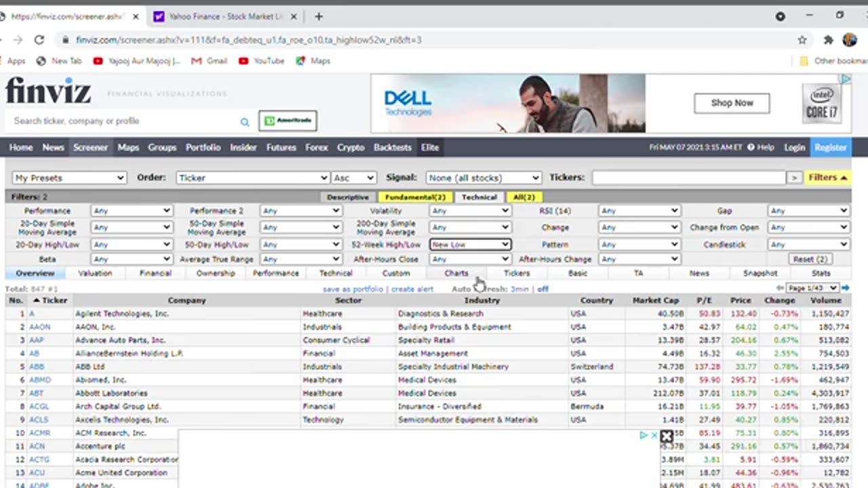This screenshot has width=868, height=488.
Task: Open the New Tab bookmark
Action: pyautogui.click(x=59, y=61)
